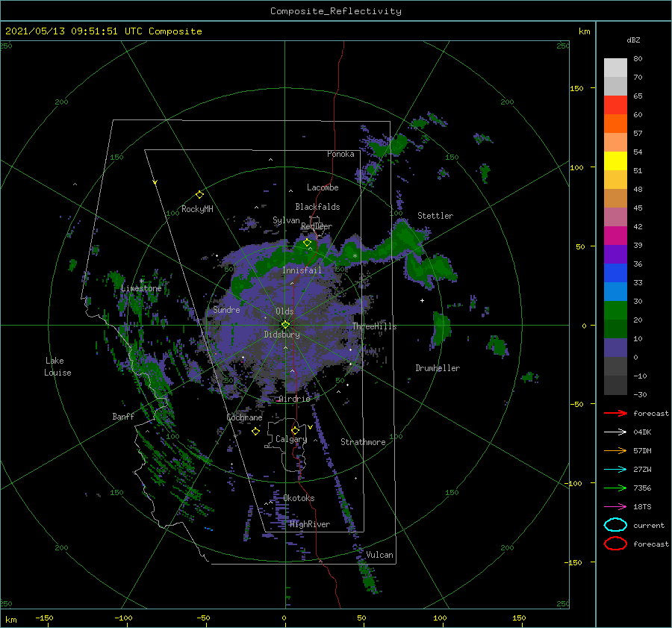This screenshot has height=628, width=672.
Task: Click the orange 57DM arrow icon
Action: tap(615, 450)
